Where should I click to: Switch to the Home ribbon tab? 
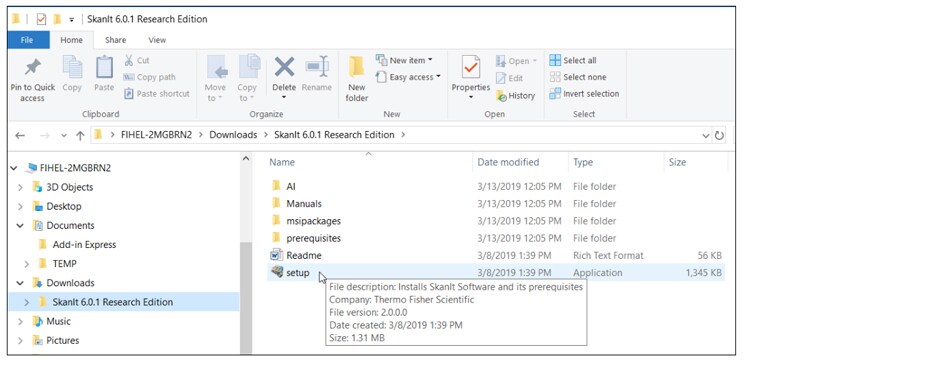coord(71,40)
